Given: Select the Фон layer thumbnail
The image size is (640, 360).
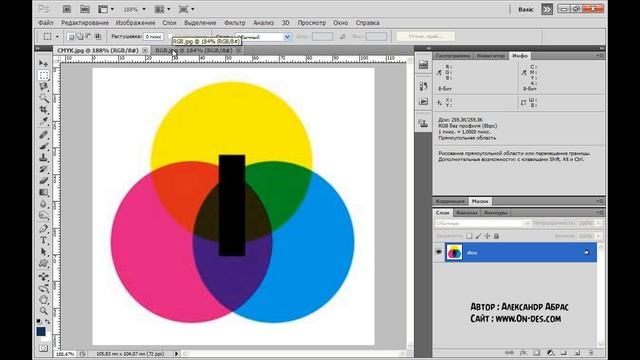Looking at the screenshot, I should (x=454, y=252).
